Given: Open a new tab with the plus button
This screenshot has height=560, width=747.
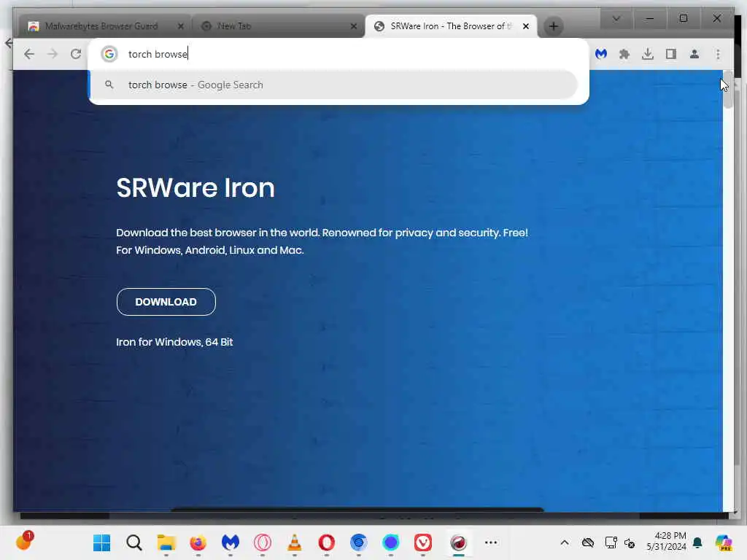Looking at the screenshot, I should (x=553, y=26).
